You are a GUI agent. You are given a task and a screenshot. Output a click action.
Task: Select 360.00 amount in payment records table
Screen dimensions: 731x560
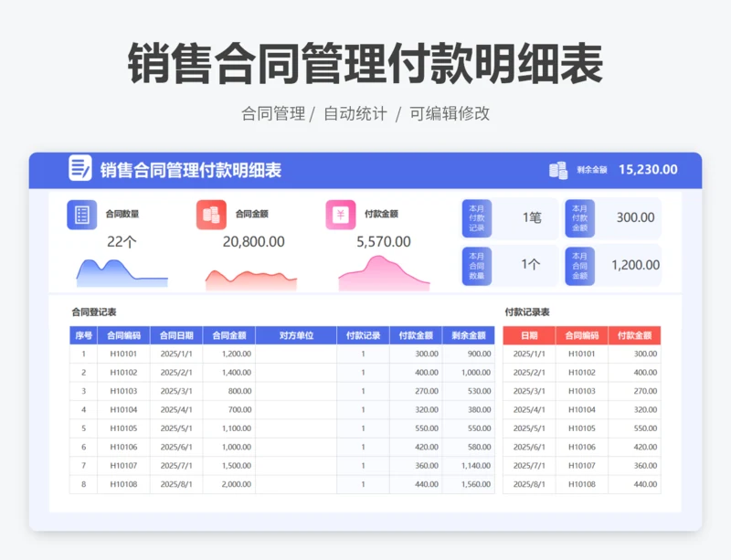(x=634, y=466)
